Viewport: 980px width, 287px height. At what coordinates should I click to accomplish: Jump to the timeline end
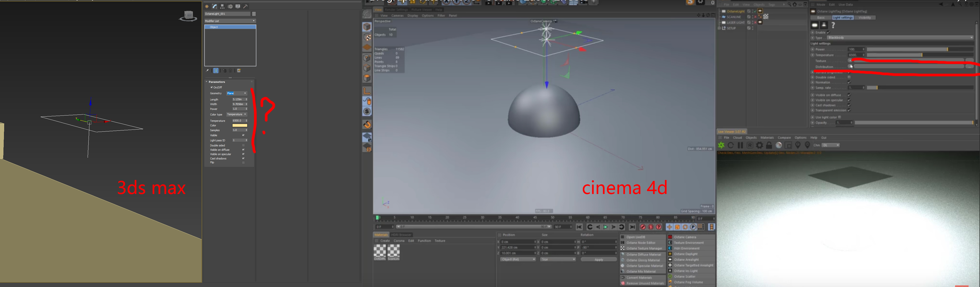(x=632, y=227)
